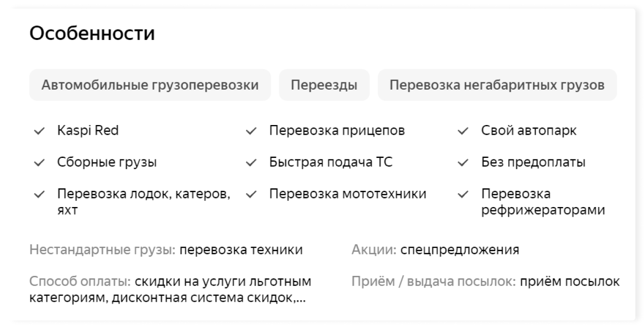The width and height of the screenshot is (644, 329).
Task: Click the checkmark beside Сборные грузы
Action: click(x=38, y=163)
